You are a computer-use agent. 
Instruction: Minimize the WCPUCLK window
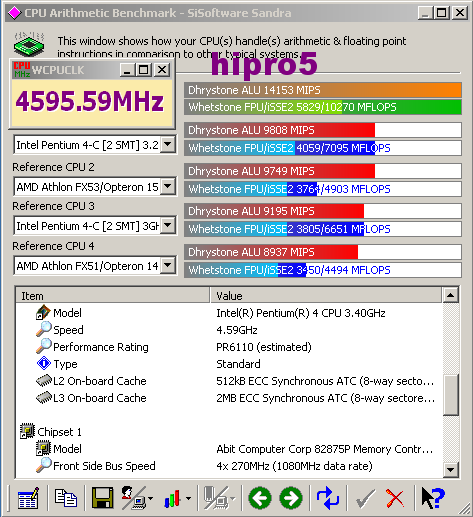(128, 70)
